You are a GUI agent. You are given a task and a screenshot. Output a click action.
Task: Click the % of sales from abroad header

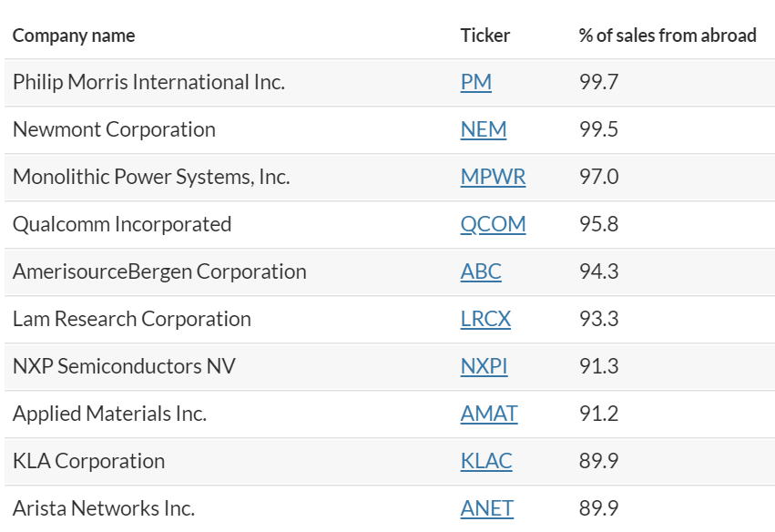click(668, 36)
